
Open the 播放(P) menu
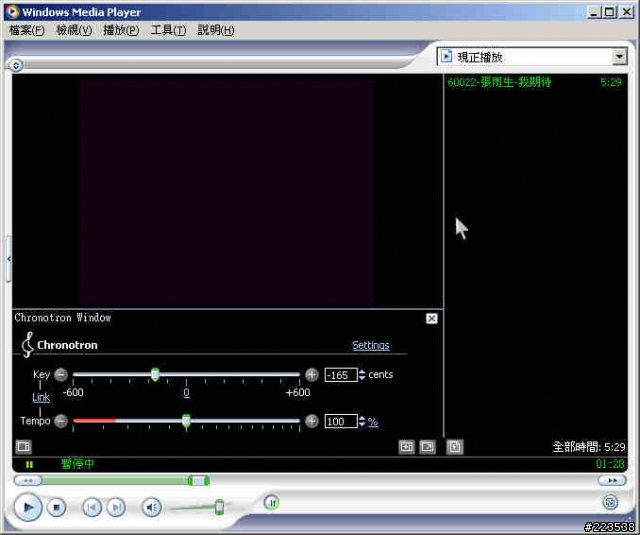[x=121, y=30]
